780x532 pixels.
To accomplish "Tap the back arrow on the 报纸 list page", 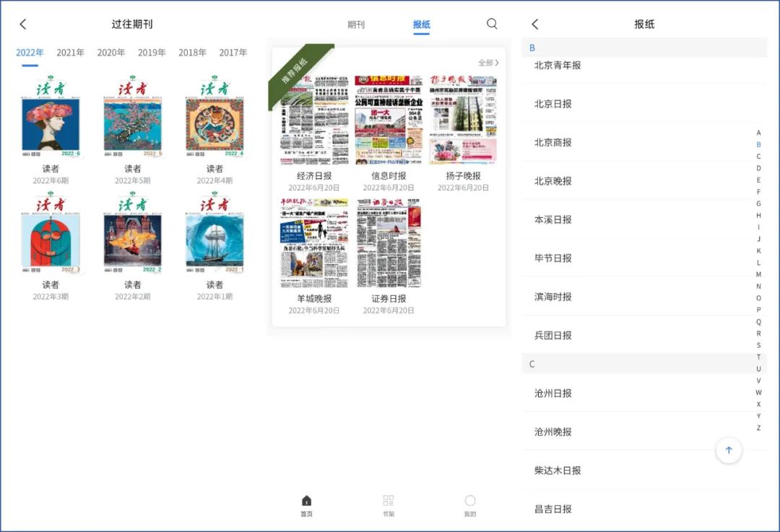I will coord(532,23).
